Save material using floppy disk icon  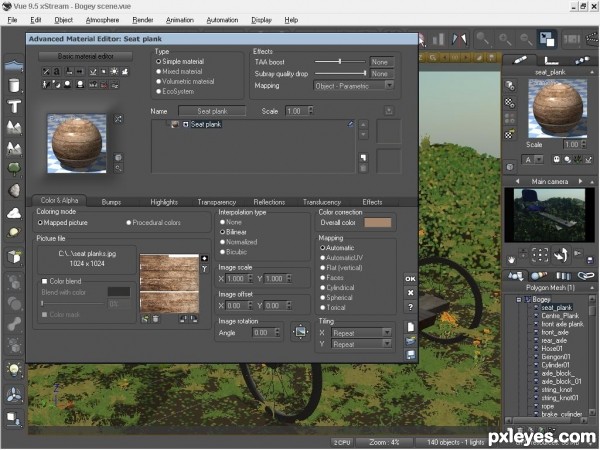[x=410, y=355]
